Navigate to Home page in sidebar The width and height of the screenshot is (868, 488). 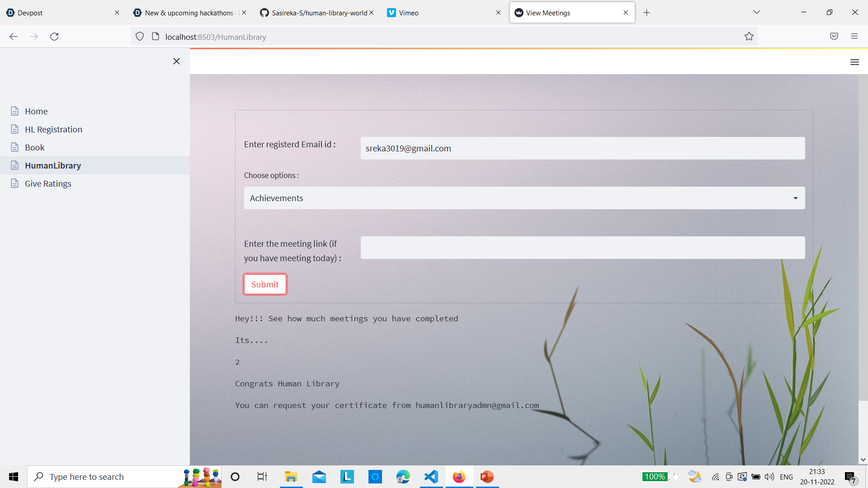point(36,111)
